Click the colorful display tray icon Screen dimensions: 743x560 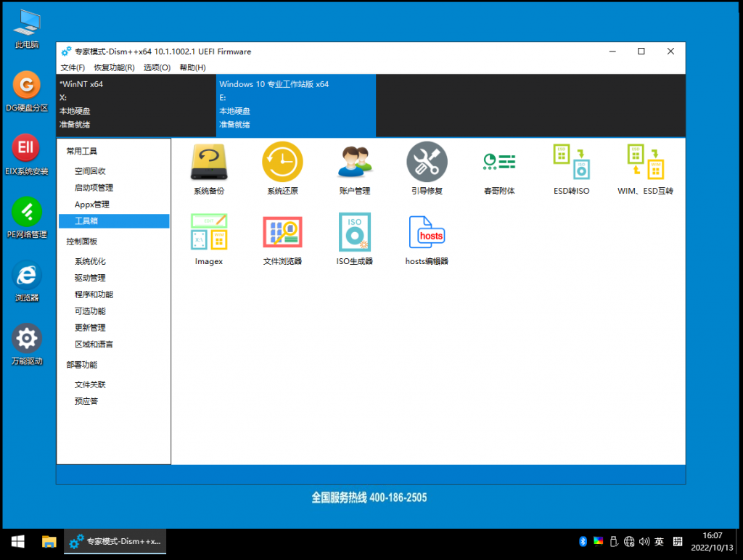[x=598, y=542]
